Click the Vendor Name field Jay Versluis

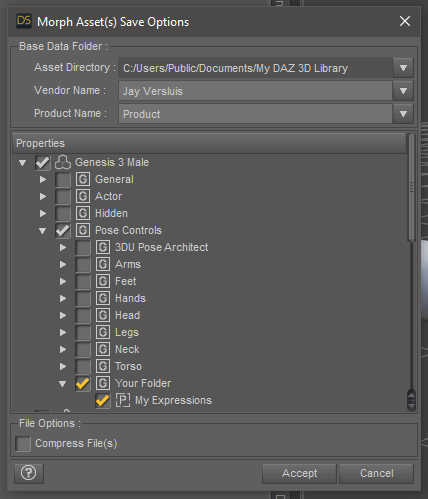point(255,91)
